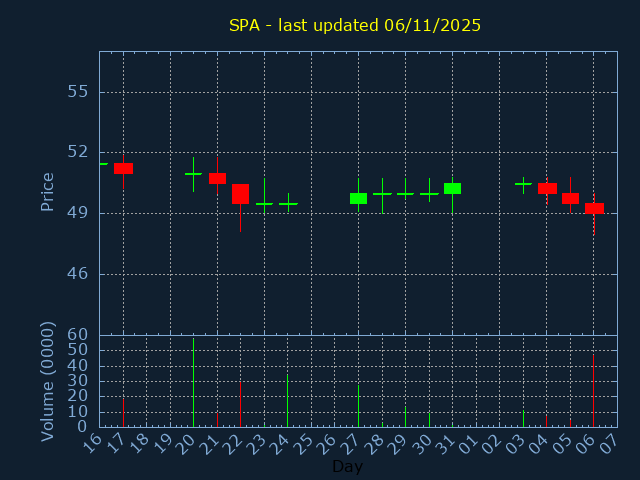Click the Price axis label
640x480 pixels.
coord(47,191)
